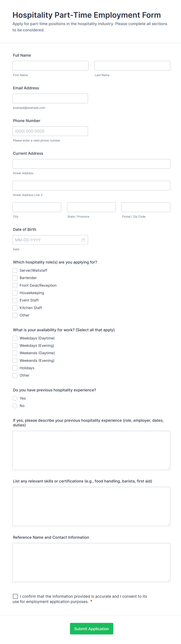Viewport: 181px width, 644px height.
Task: Click the Postal / Zip Code field
Action: [x=146, y=207]
